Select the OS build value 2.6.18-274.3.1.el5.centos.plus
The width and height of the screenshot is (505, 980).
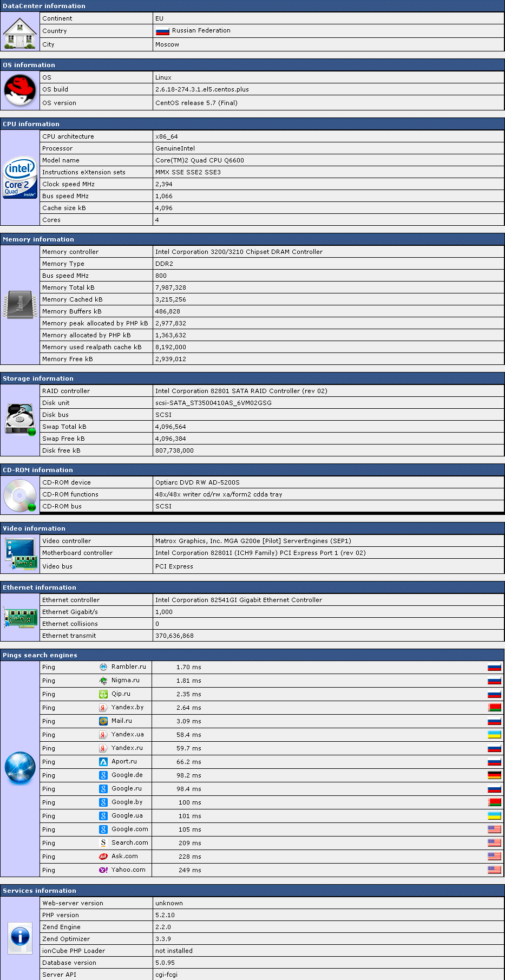[202, 90]
